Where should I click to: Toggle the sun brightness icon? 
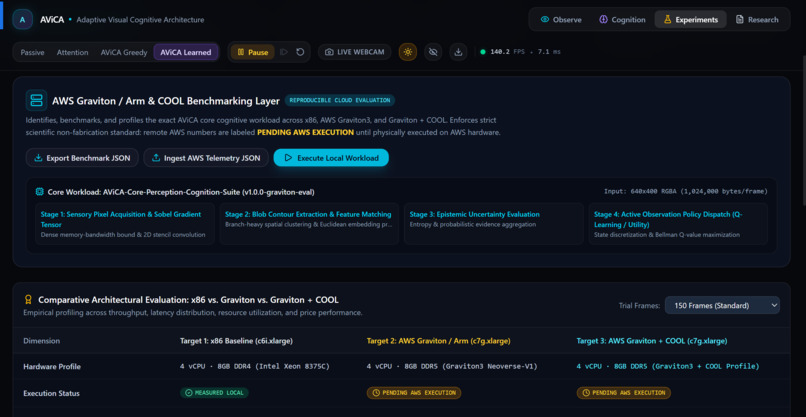click(408, 52)
